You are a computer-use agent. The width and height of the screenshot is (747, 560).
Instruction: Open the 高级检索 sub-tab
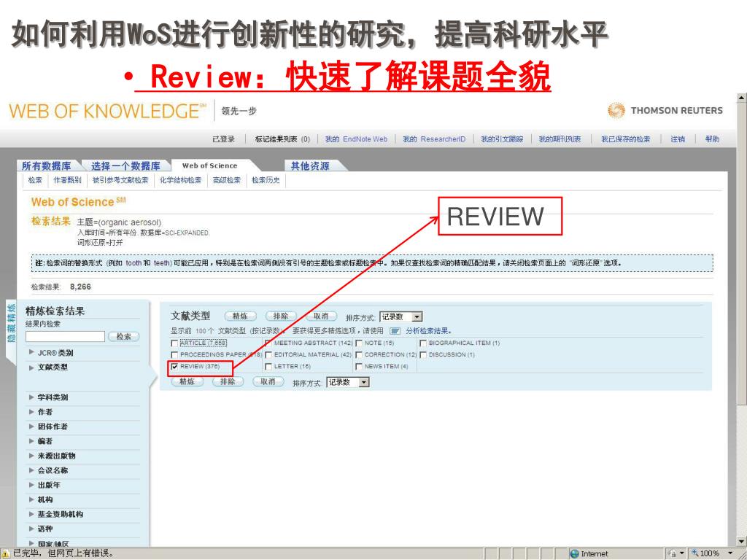227,180
